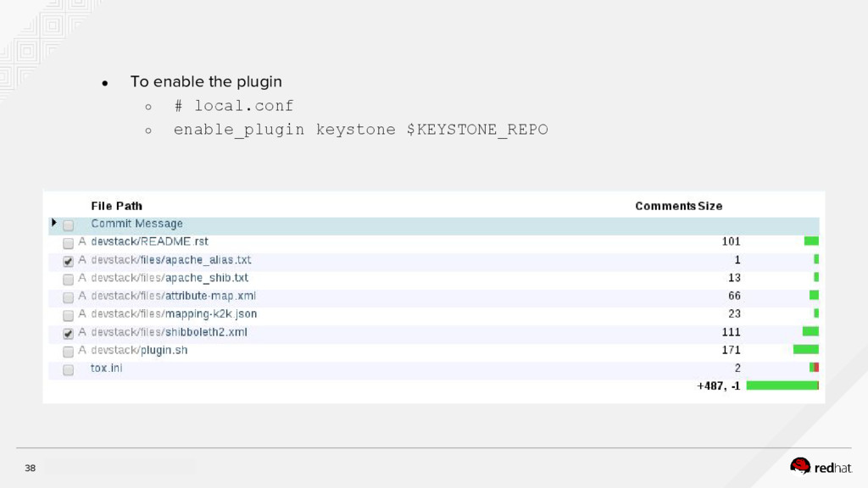Viewport: 868px width, 488px height.
Task: Click the Size column header
Action: 709,206
